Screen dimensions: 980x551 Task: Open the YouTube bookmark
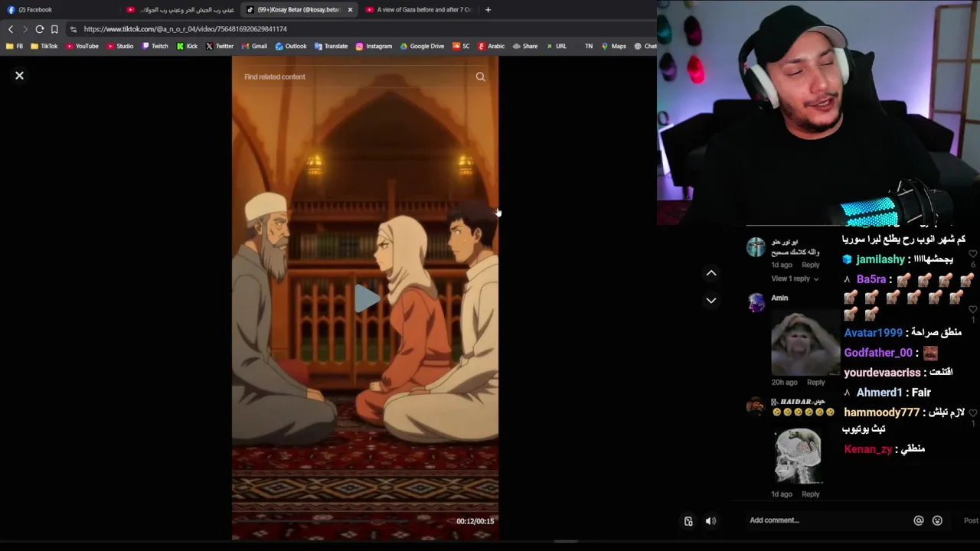coord(82,46)
